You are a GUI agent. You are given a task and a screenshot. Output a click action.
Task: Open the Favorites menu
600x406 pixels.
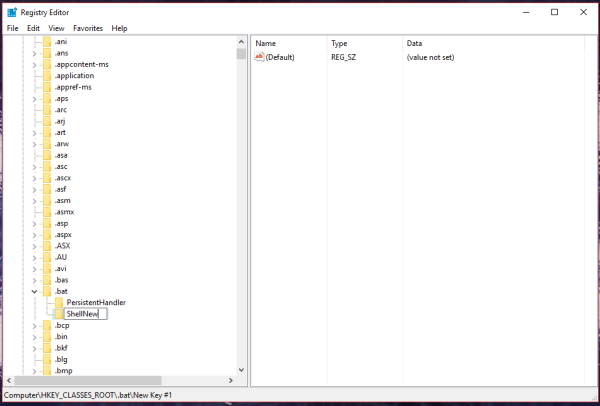[x=88, y=28]
